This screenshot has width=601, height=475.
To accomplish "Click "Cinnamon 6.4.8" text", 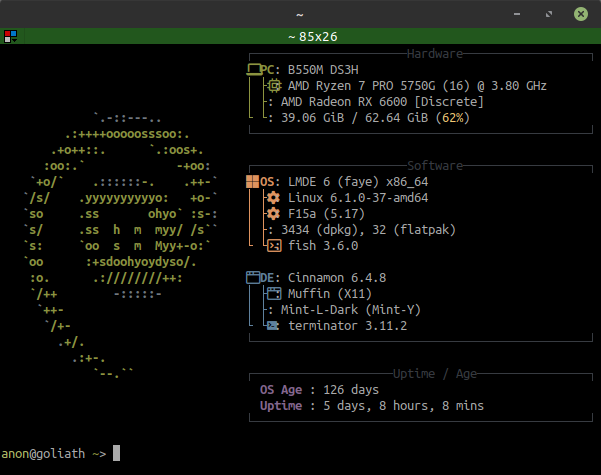I will [x=337, y=278].
